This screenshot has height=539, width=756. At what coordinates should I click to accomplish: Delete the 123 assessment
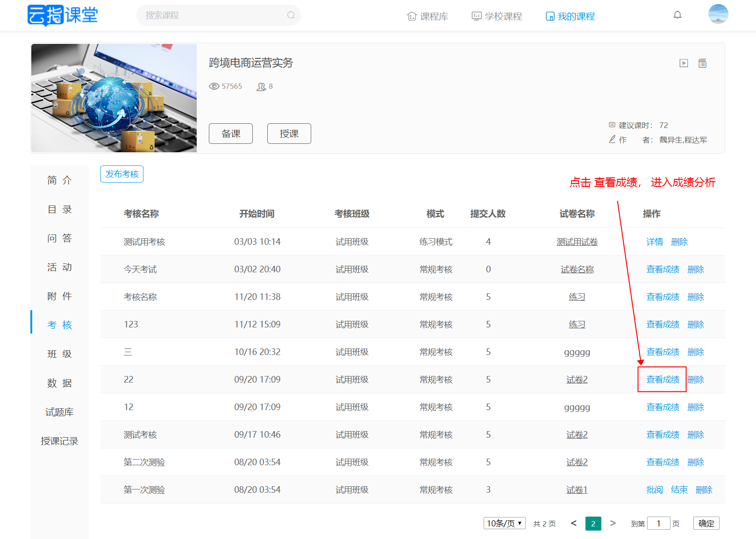click(696, 325)
